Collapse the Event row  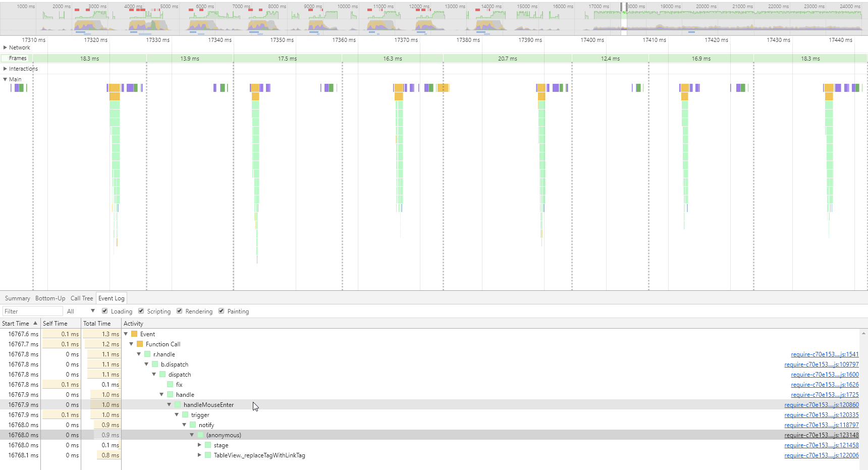pos(126,334)
